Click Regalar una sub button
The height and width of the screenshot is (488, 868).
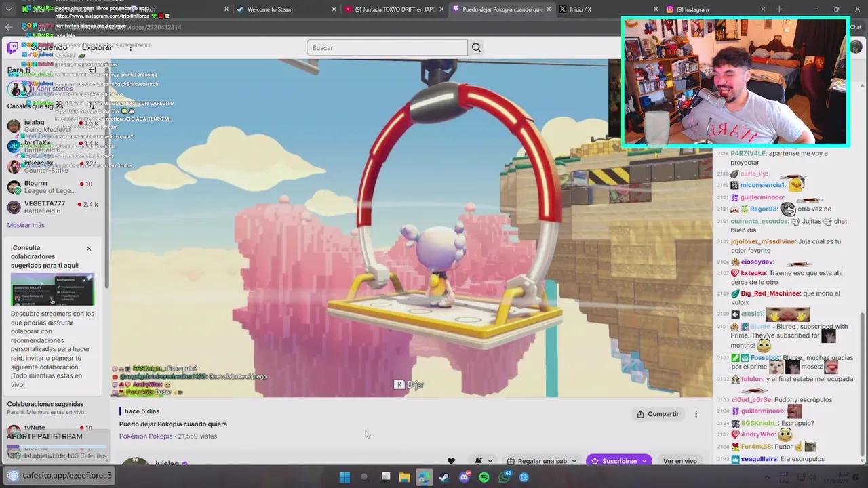[x=541, y=461]
